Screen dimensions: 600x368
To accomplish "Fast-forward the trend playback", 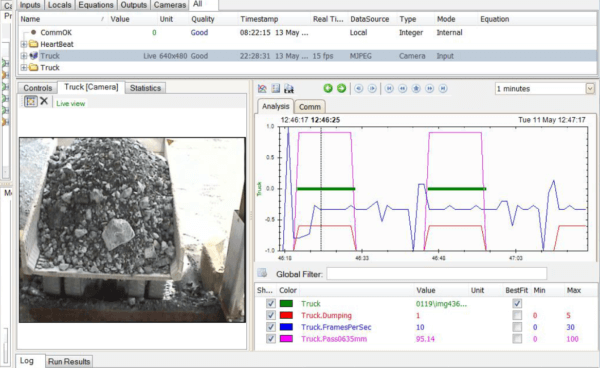I will point(430,88).
